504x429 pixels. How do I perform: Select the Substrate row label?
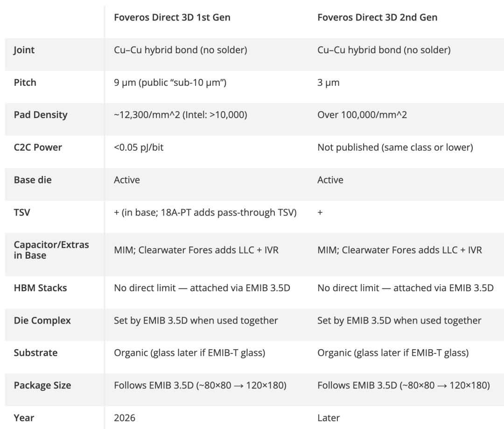pyautogui.click(x=35, y=353)
